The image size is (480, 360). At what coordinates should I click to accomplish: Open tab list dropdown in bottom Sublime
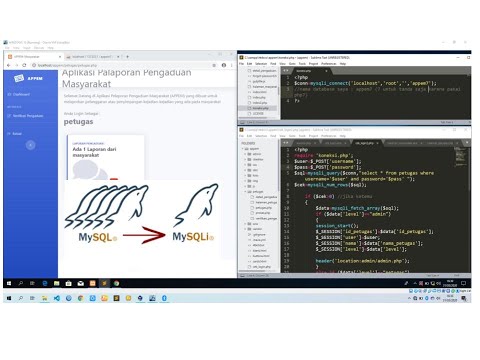click(467, 143)
